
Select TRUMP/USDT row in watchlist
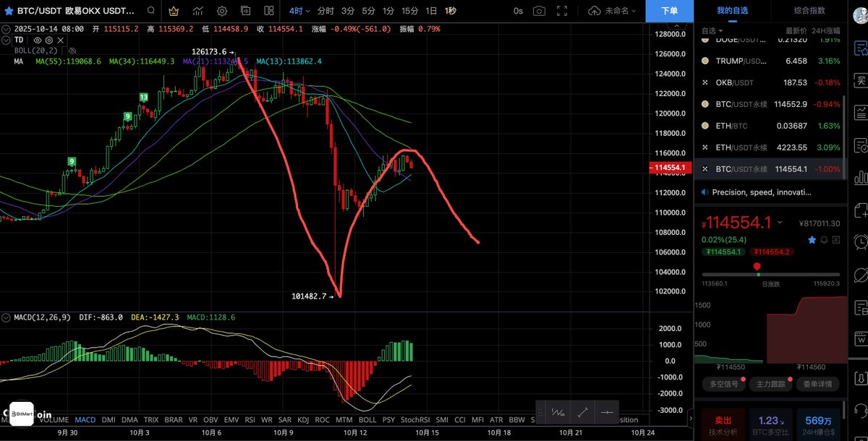770,61
